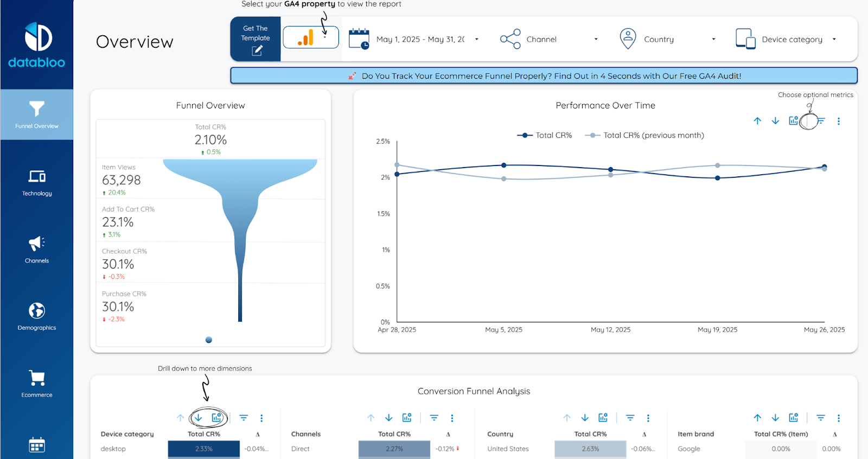The width and height of the screenshot is (868, 459).
Task: Open optional metrics in Country table
Action: 603,418
